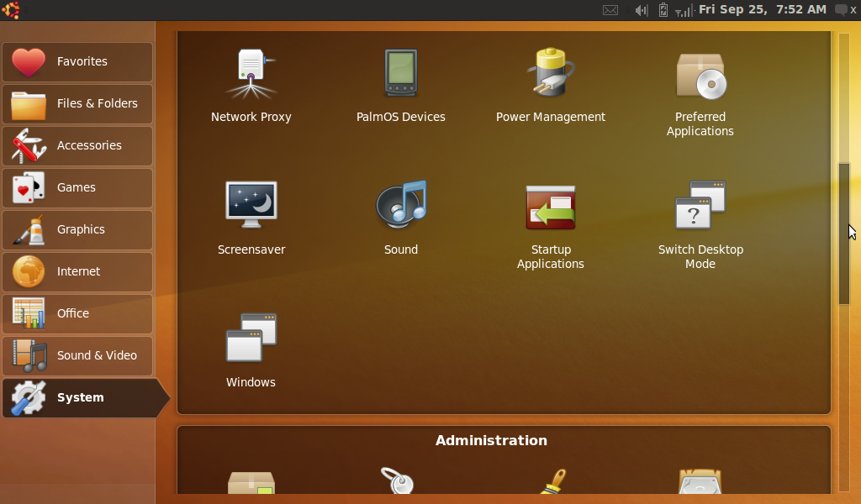Show the Games category
Viewport: 861px width, 504px height.
77,188
